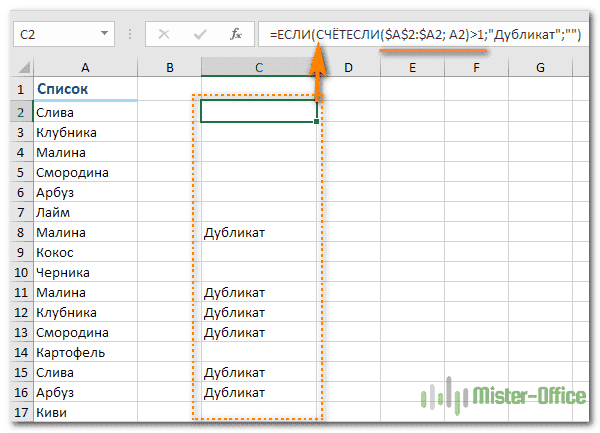The height and width of the screenshot is (433, 600).
Task: Select column C header
Action: (x=258, y=68)
